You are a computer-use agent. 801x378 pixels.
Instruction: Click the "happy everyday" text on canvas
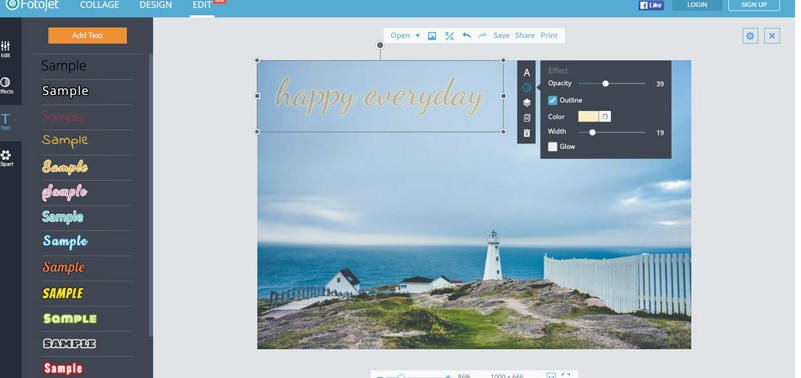pyautogui.click(x=379, y=96)
